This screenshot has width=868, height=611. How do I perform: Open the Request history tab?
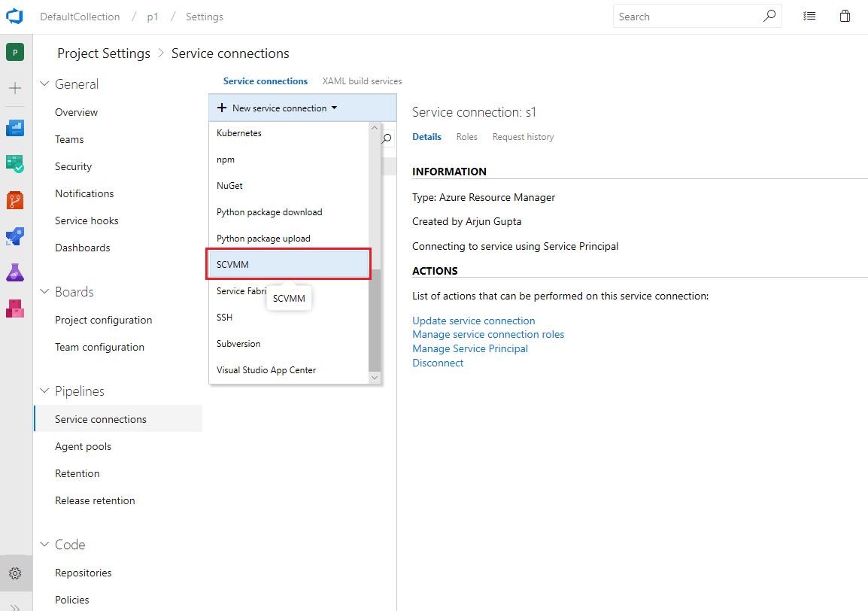click(x=523, y=137)
